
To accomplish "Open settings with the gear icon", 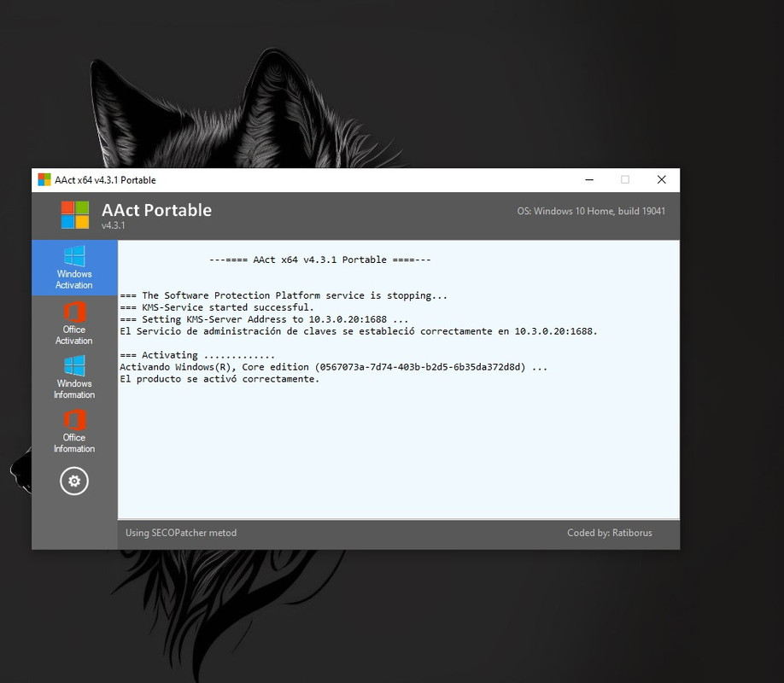I will [74, 481].
